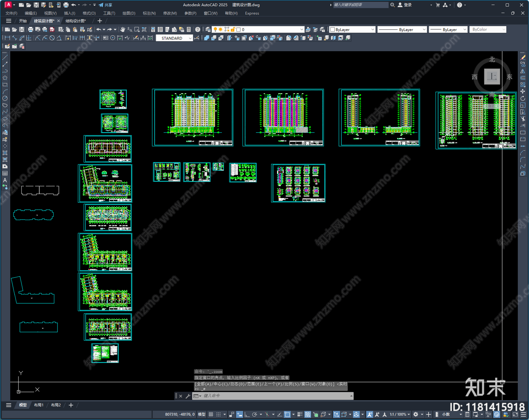Toggle transparency display in status bar
Screen dimensions: 529x420
click(x=307, y=414)
